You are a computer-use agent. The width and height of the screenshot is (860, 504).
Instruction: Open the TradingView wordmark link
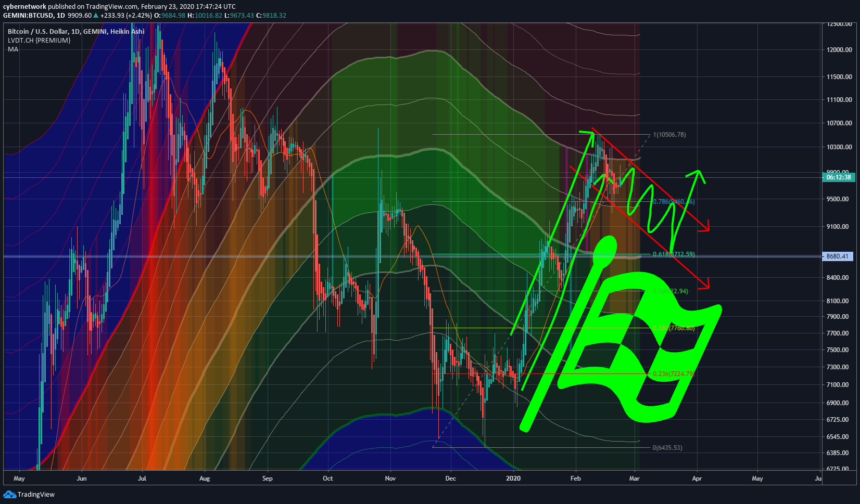click(x=36, y=494)
